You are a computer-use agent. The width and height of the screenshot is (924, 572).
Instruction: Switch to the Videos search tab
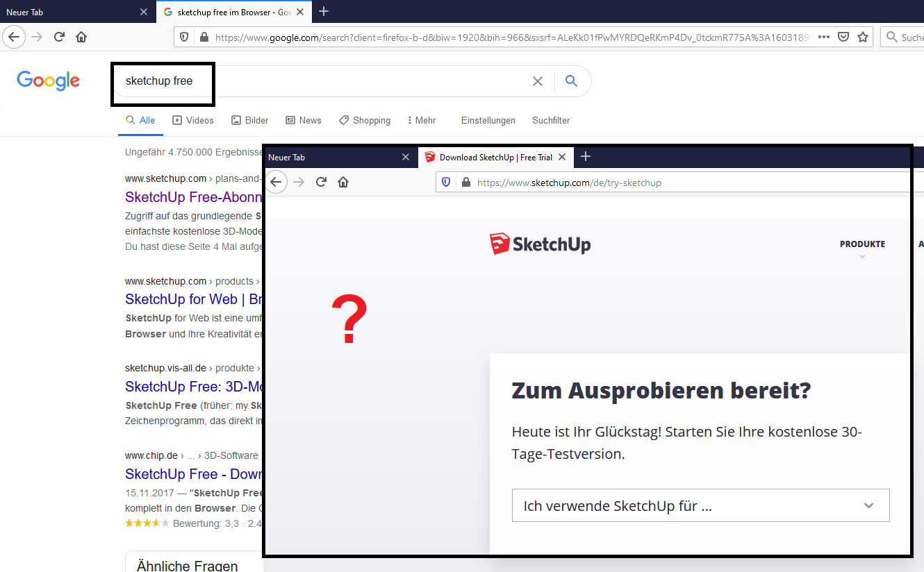point(193,120)
